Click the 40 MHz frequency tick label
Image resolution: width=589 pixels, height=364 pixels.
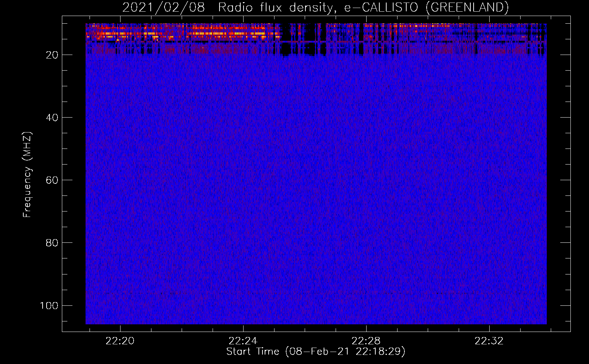click(x=52, y=118)
